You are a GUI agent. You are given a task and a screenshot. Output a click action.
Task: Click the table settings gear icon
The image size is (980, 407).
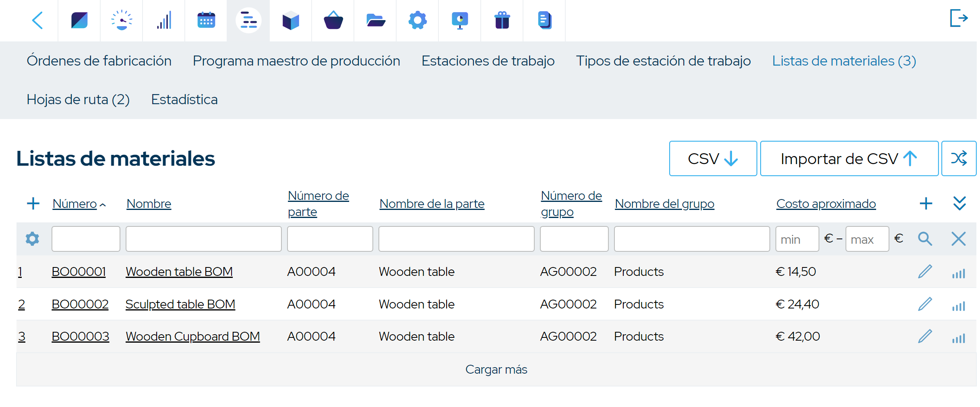pyautogui.click(x=32, y=239)
